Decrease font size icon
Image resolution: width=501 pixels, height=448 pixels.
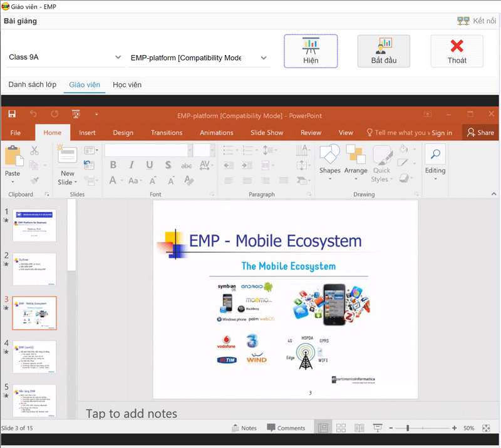click(171, 181)
